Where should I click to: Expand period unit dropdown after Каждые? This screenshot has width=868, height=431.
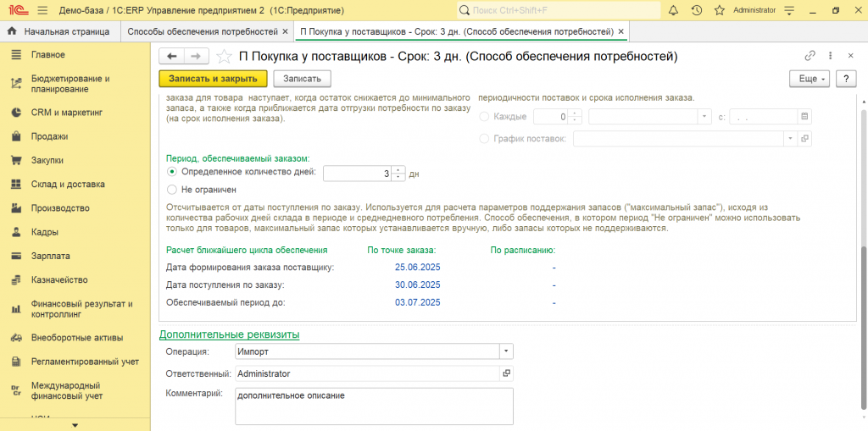click(x=704, y=117)
